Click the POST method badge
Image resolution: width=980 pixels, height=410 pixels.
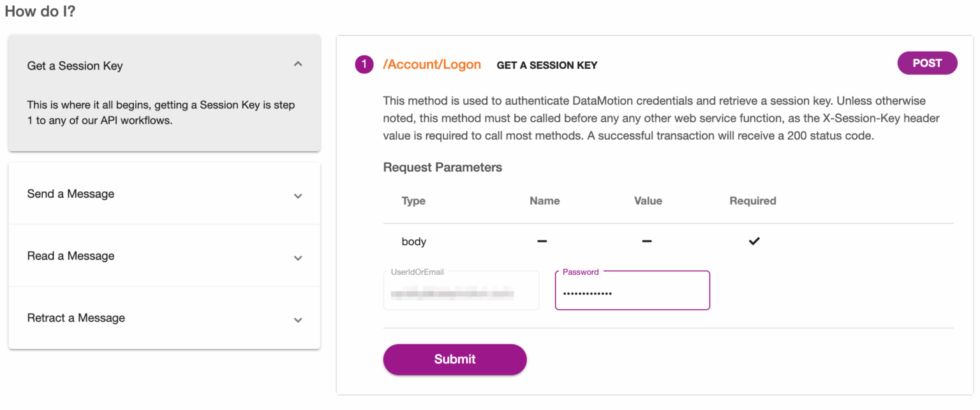pos(927,63)
